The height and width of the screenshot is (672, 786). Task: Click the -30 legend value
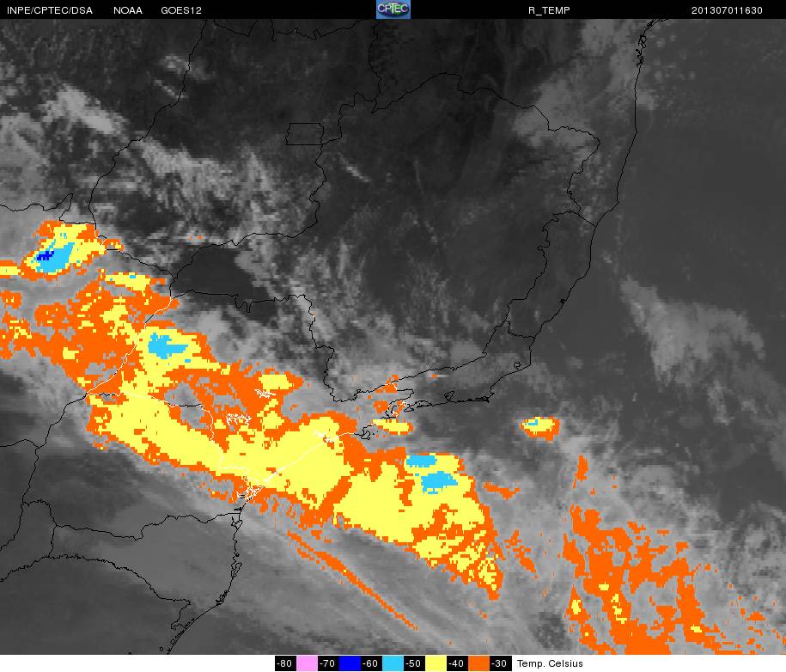(500, 663)
